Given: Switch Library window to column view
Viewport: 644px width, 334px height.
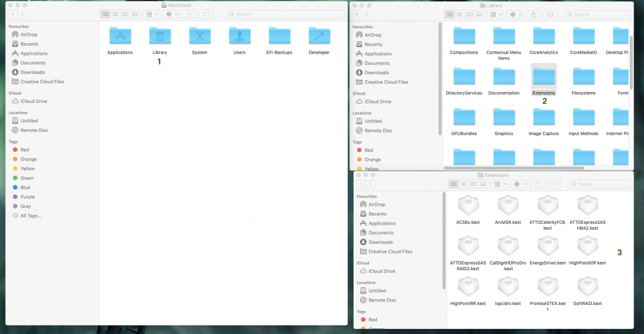Looking at the screenshot, I should pos(469,14).
